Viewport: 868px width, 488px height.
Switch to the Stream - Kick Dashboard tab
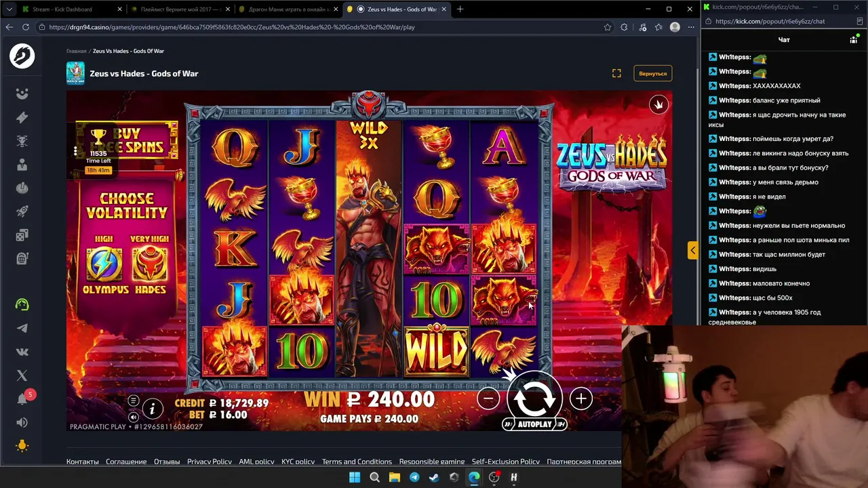pos(71,9)
